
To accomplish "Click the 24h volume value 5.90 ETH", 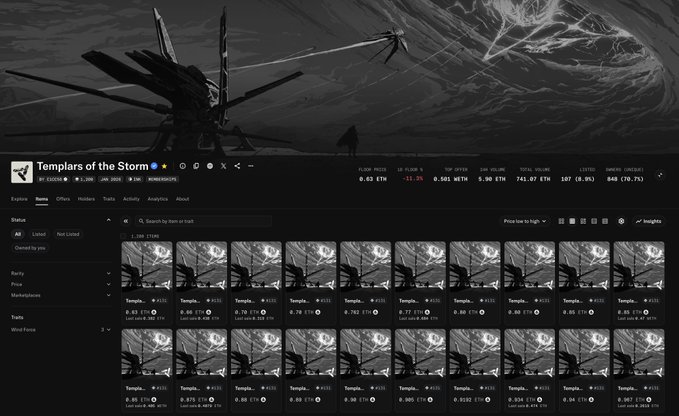I will [x=492, y=179].
